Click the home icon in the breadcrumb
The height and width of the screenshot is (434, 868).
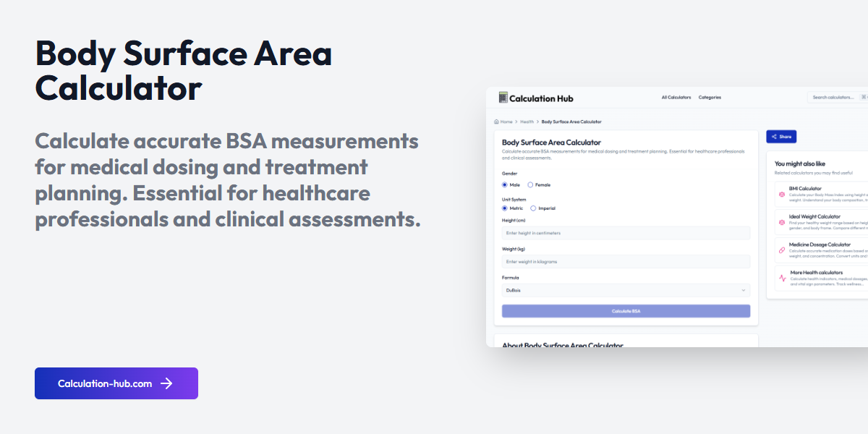(496, 122)
